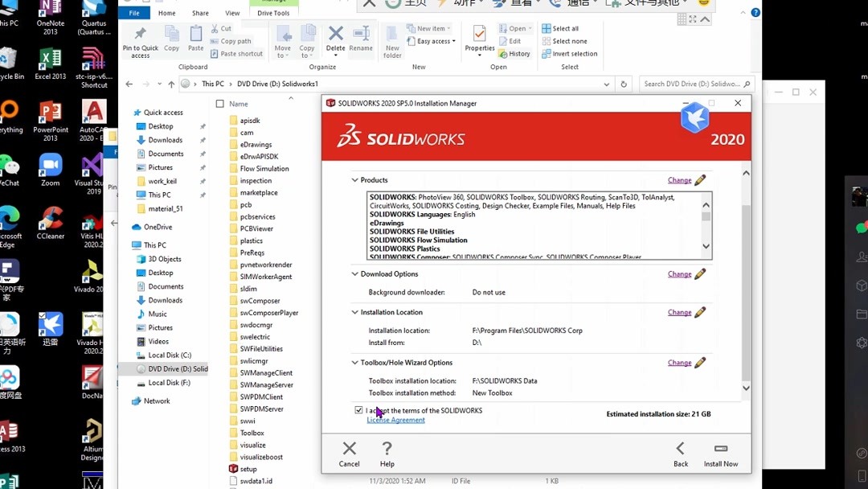Open the Drive Tools tab
This screenshot has height=489, width=868.
click(274, 12)
